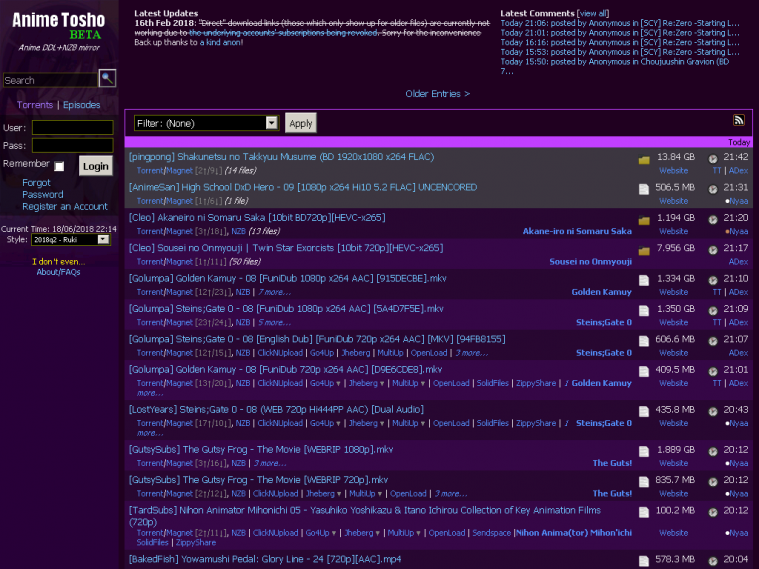Expand Jheberg mirrors in Gutsy Frog 720p row

(338, 494)
